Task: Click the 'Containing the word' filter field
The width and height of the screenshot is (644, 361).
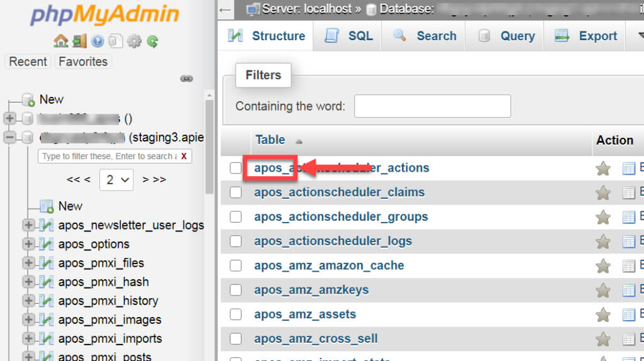Action: [x=432, y=106]
